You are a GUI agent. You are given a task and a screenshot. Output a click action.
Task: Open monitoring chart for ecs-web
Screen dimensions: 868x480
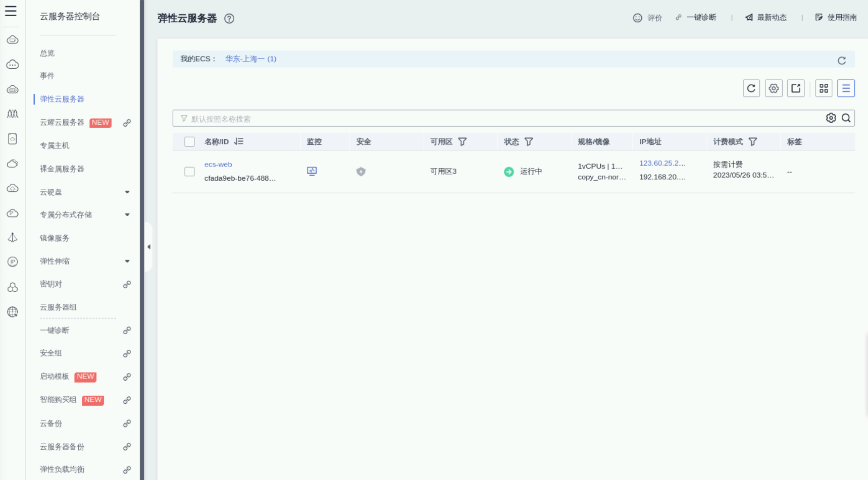pos(312,171)
